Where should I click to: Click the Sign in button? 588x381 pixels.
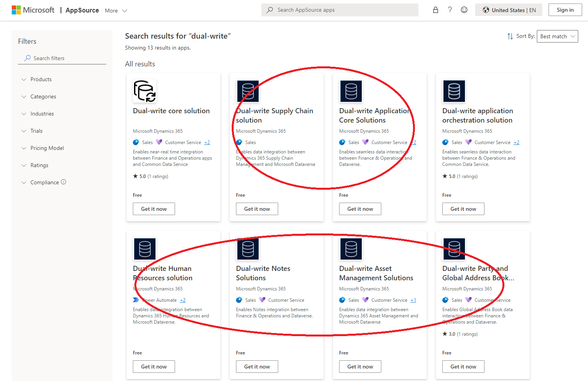[x=565, y=10]
